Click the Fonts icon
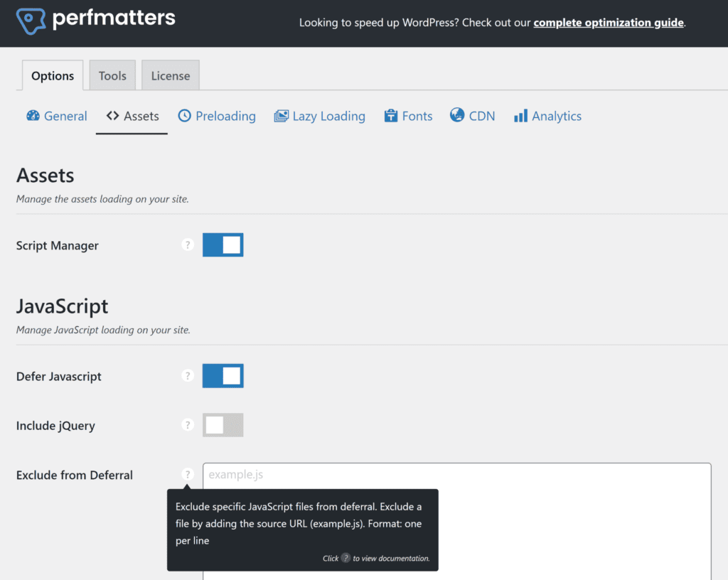 [391, 116]
